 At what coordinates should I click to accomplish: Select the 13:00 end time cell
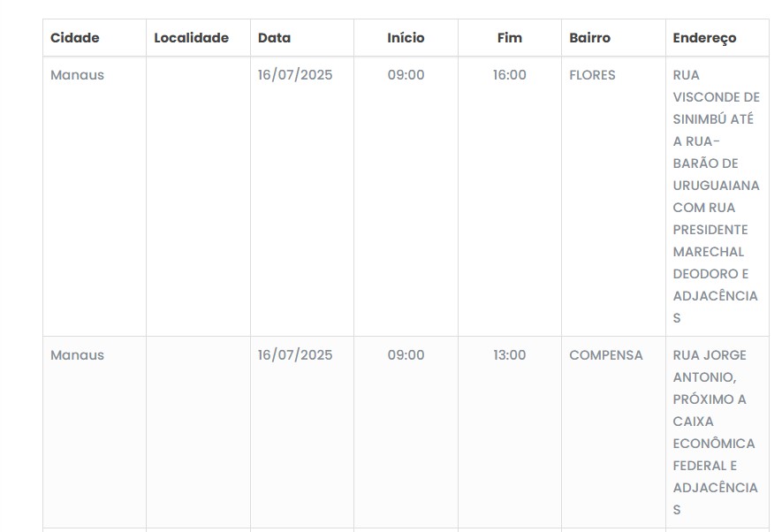click(510, 355)
